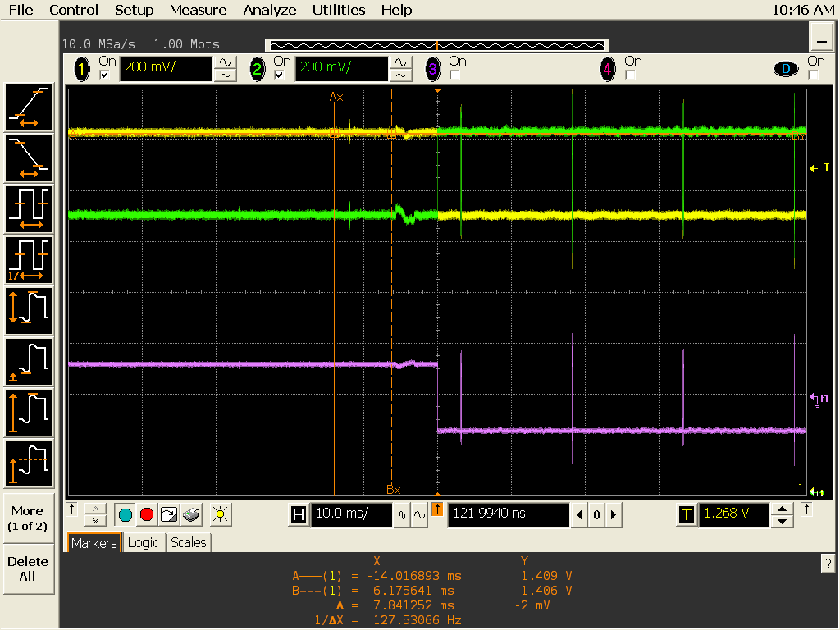Open the Measure menu
Image resolution: width=840 pixels, height=630 pixels.
(x=198, y=10)
